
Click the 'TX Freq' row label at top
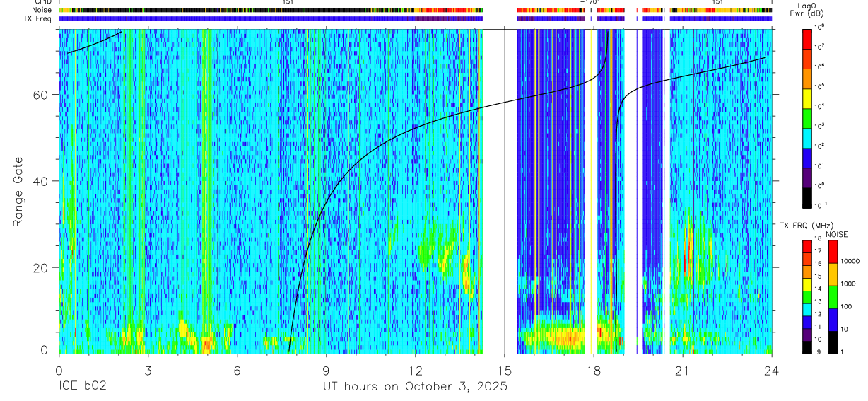[x=38, y=18]
